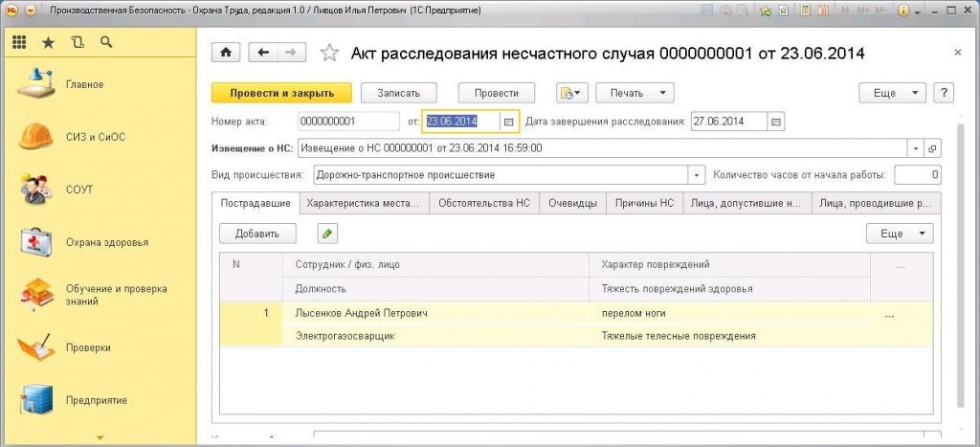Click the green edit pencil icon

327,234
